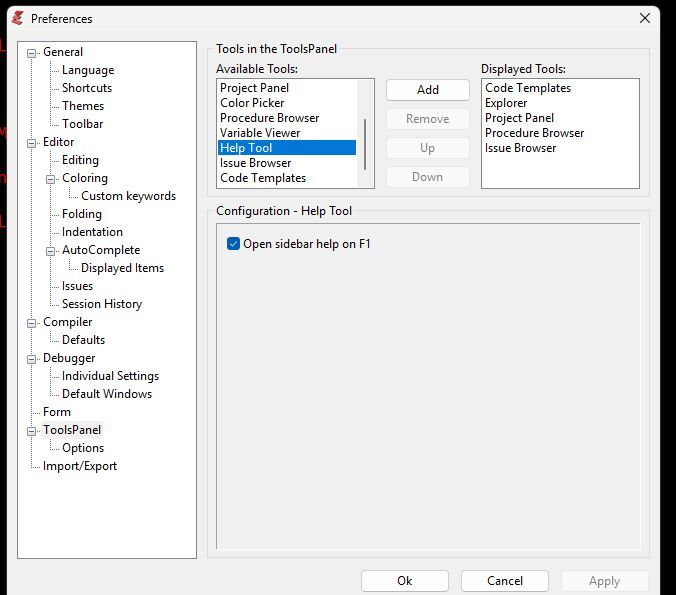Close the Preferences window

[x=645, y=18]
